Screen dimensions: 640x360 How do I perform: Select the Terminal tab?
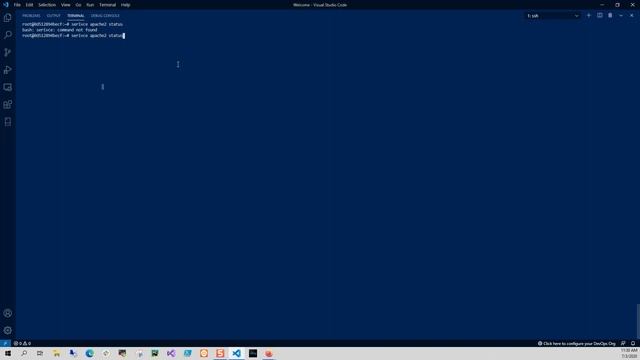pyautogui.click(x=76, y=16)
